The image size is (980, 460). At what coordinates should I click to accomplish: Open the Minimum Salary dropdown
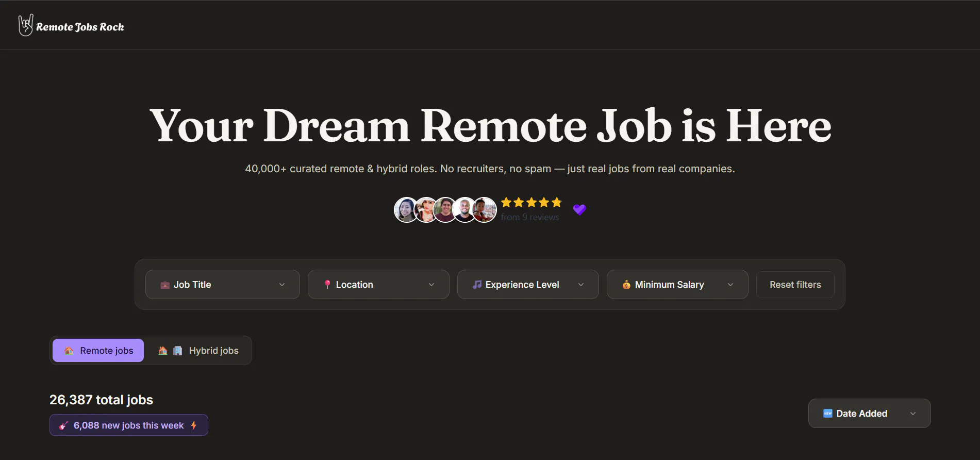click(x=677, y=285)
